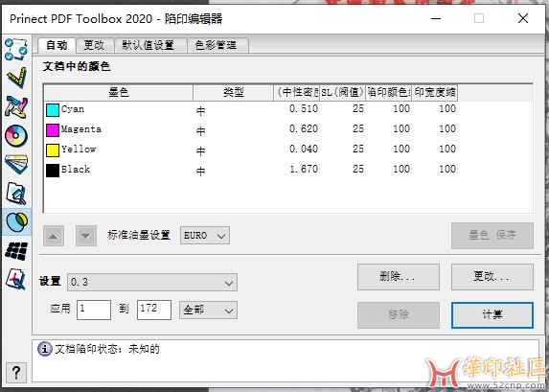The height and width of the screenshot is (392, 549).
Task: Click the 陷印颜色 column header
Action: pos(389,92)
